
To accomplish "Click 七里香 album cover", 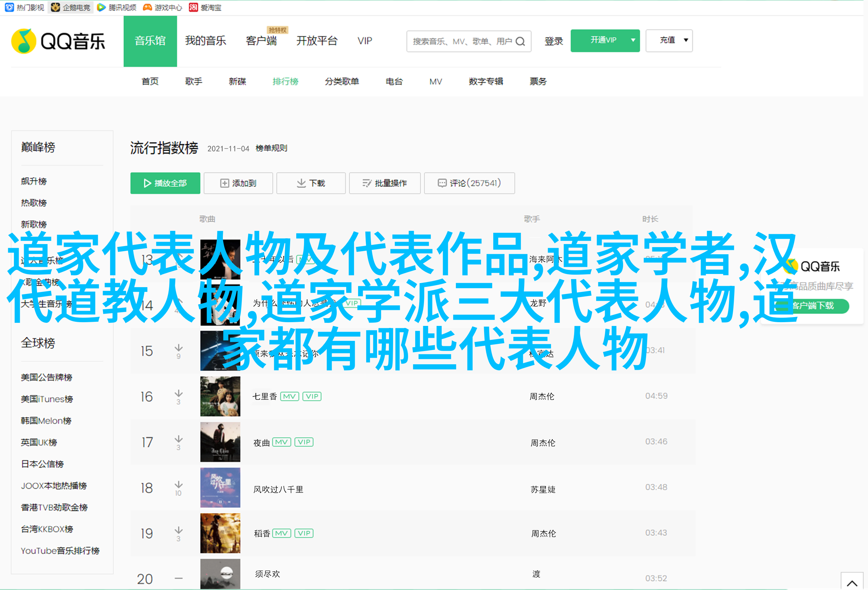I will click(x=220, y=396).
